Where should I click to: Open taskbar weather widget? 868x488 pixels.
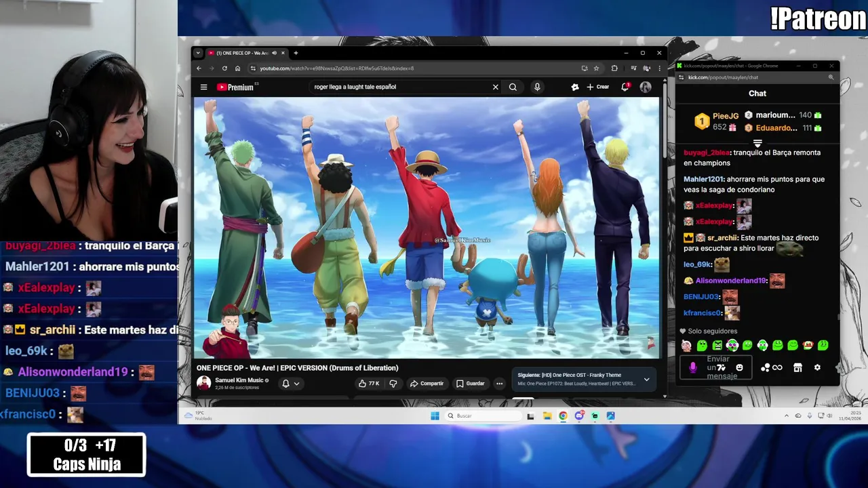tap(199, 415)
